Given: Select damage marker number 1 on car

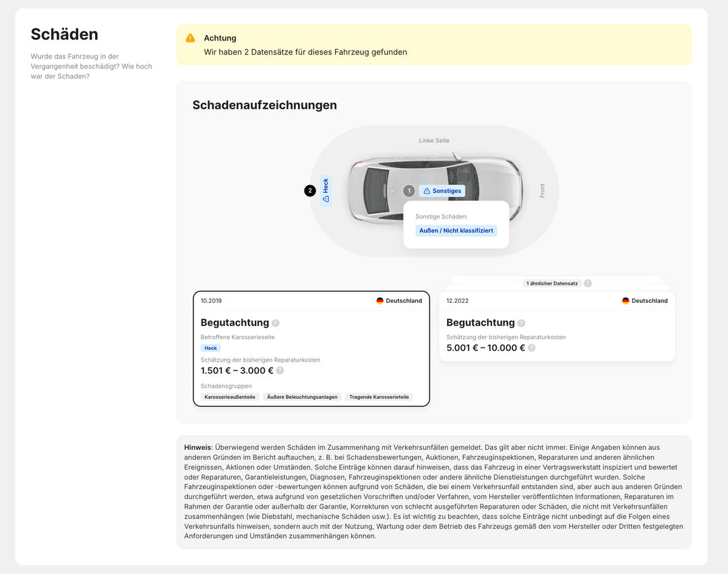Looking at the screenshot, I should [408, 191].
